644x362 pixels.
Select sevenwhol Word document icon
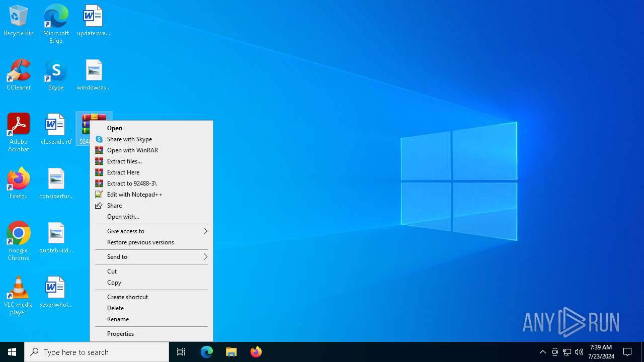[56, 292]
